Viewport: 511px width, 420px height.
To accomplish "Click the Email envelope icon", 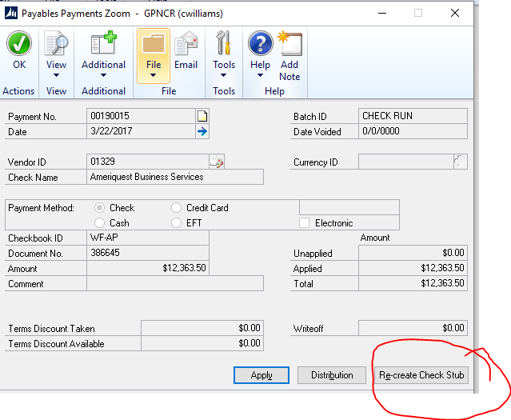I will click(186, 45).
